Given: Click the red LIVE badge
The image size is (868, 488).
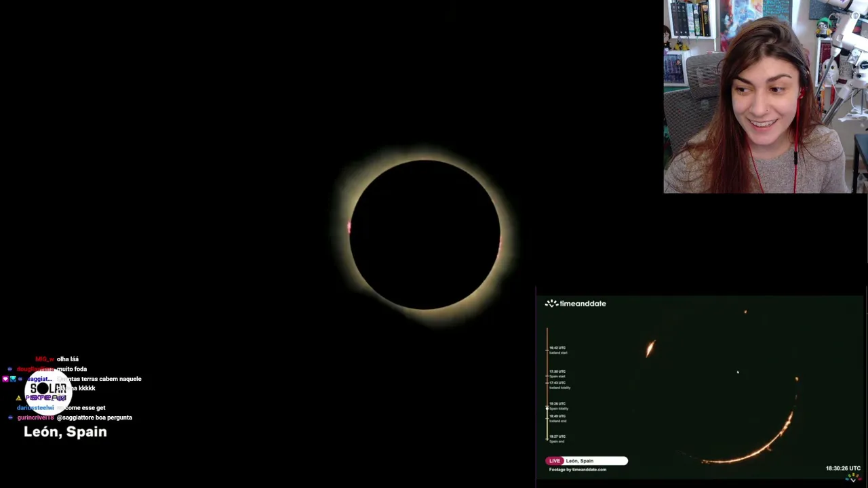Looking at the screenshot, I should [x=555, y=461].
